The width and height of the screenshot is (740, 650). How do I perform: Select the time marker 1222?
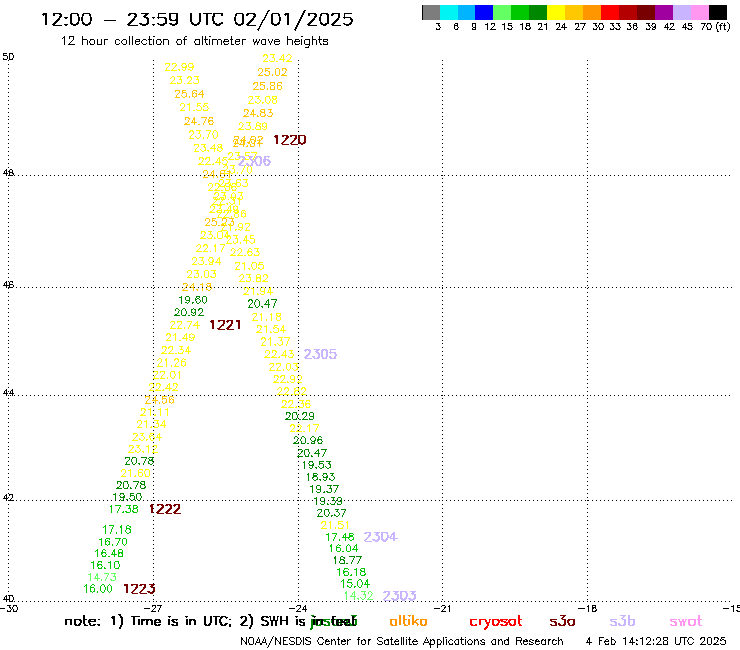point(165,509)
